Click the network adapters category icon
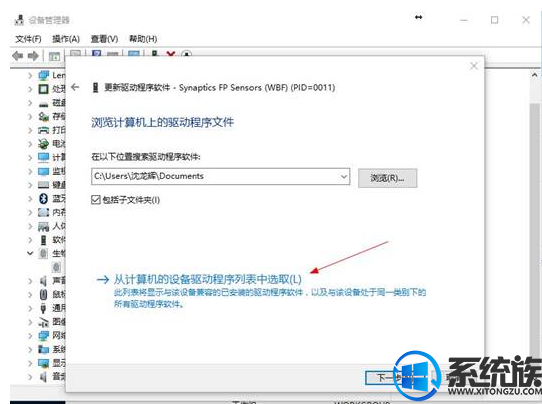Image resolution: width=542 pixels, height=404 pixels. tap(43, 335)
